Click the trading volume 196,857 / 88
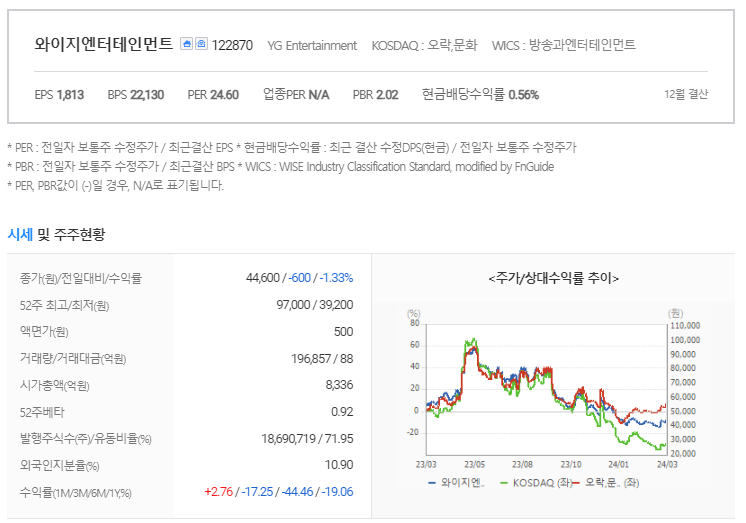 [x=322, y=358]
